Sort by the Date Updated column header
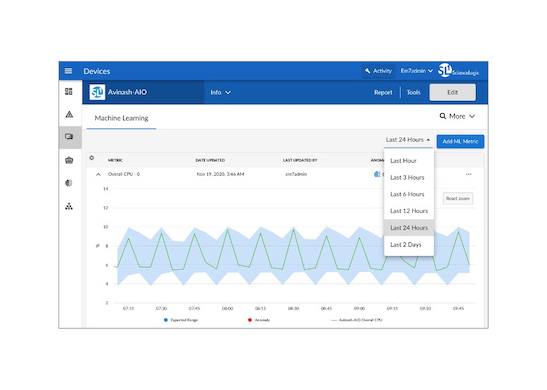 point(210,160)
